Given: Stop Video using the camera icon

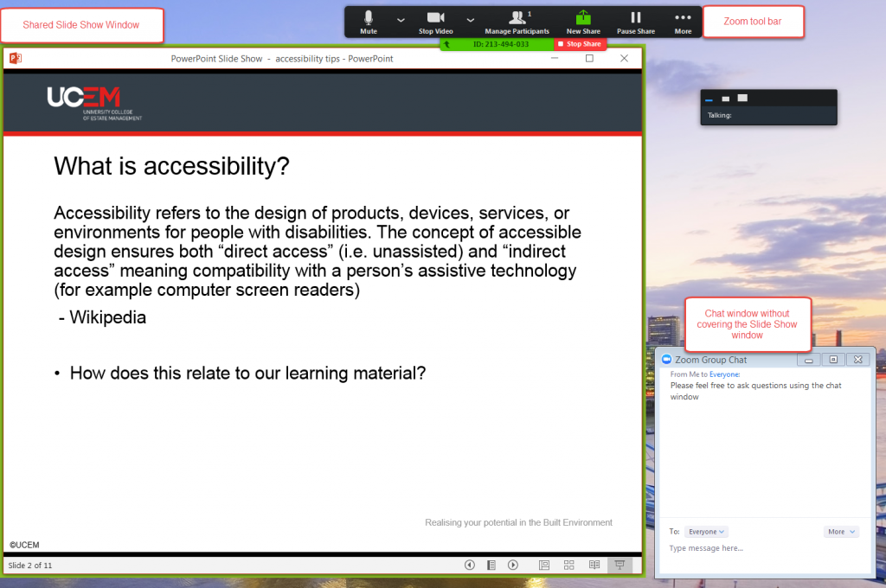Looking at the screenshot, I should [x=436, y=21].
